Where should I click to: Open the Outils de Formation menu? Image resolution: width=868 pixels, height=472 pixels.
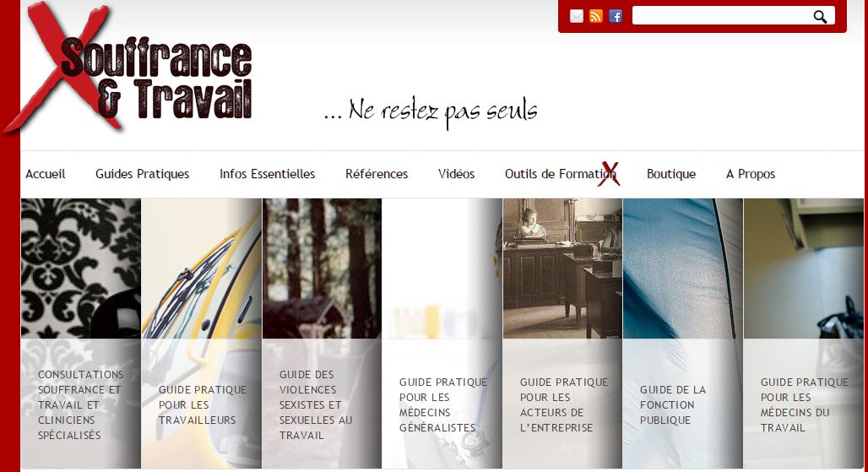pyautogui.click(x=560, y=174)
